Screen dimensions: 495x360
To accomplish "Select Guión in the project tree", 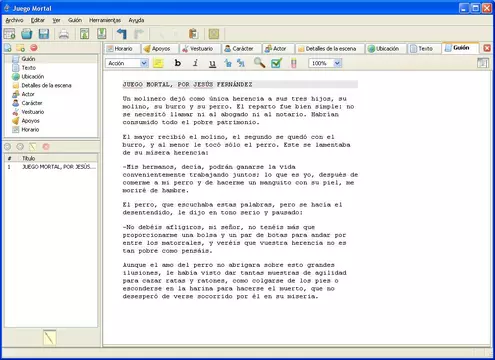I will (28, 59).
